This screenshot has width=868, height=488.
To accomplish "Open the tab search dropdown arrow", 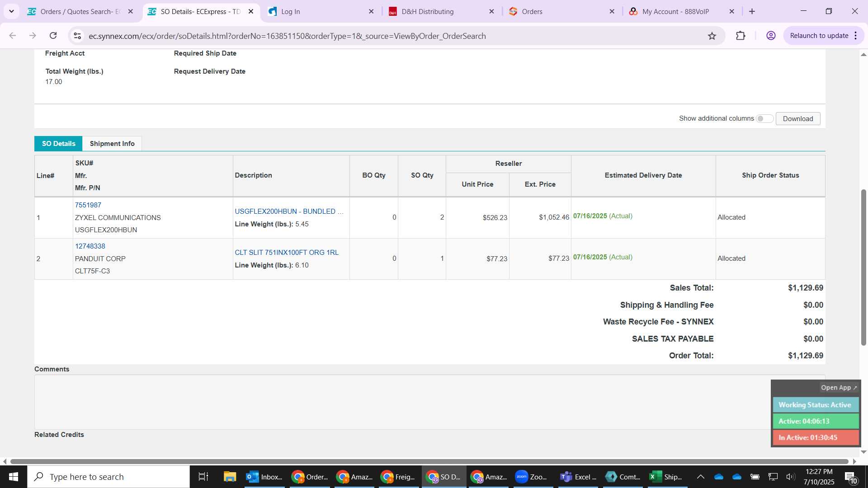I will 11,11.
